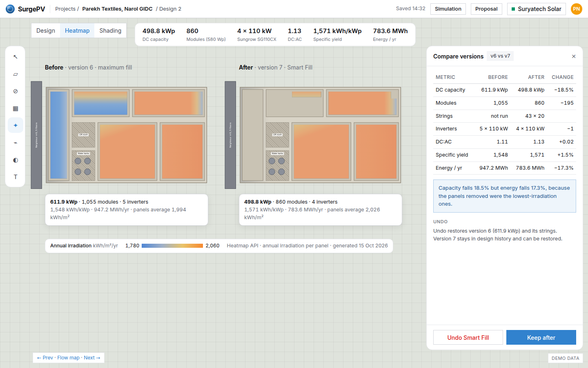
Task: Click the Keep after button
Action: [x=541, y=337]
